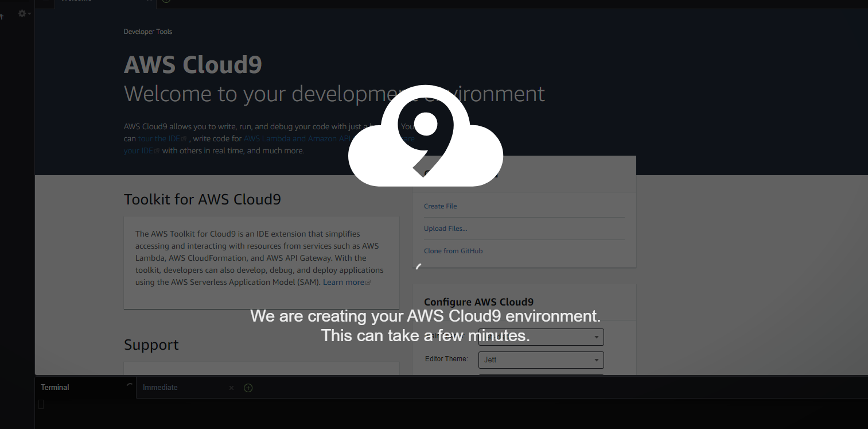Click the Clone from GitHub link
Viewport: 868px width, 429px height.
(453, 251)
